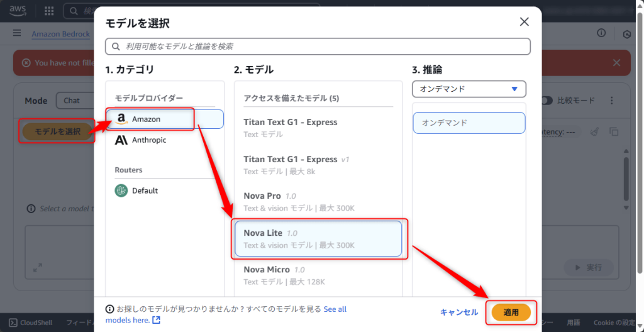This screenshot has width=644, height=332.
Task: Click the search magnifier in model search box
Action: tap(116, 47)
